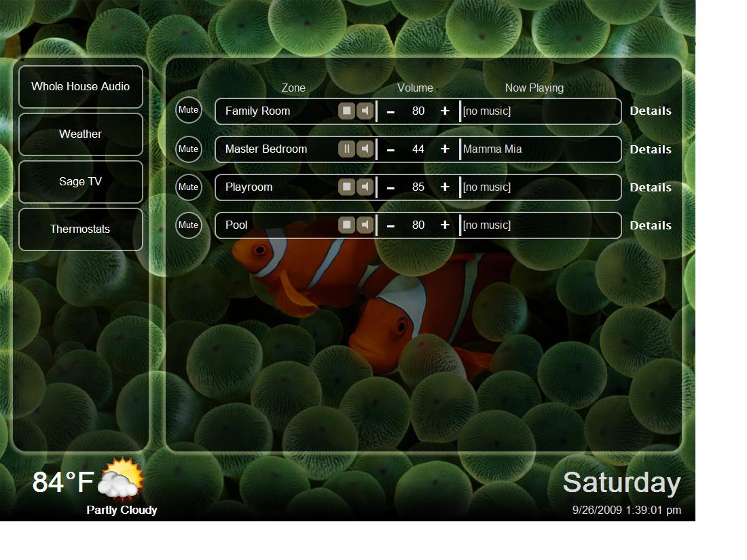Click the Now Playing column header
The image size is (747, 560).
tap(534, 88)
